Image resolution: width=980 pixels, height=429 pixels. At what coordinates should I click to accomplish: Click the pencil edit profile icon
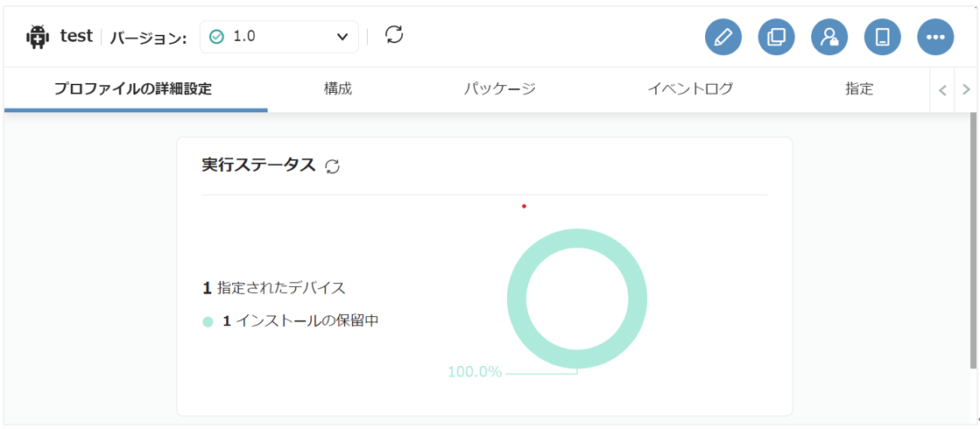(723, 37)
